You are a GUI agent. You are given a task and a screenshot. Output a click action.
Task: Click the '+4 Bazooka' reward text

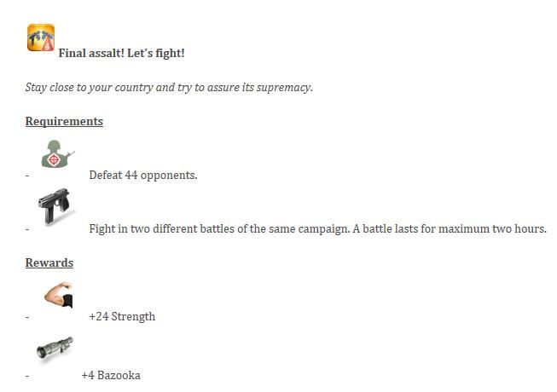click(x=111, y=375)
